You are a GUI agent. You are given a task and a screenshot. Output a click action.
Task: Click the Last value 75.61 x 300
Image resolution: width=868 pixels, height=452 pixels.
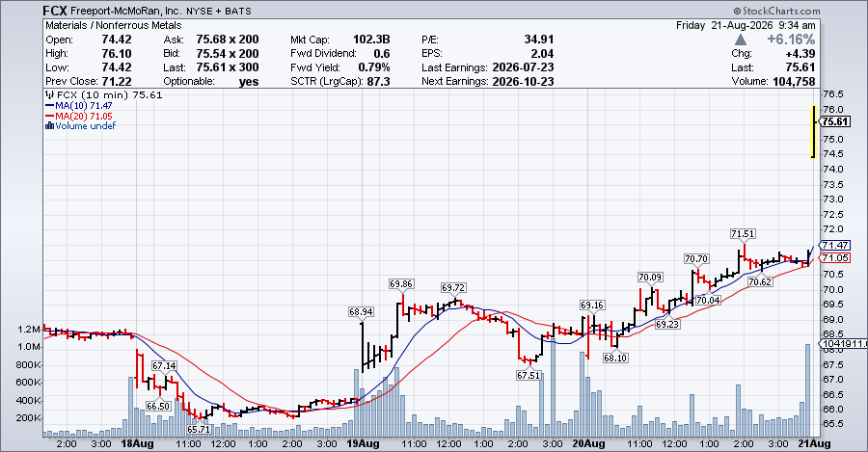pos(228,67)
